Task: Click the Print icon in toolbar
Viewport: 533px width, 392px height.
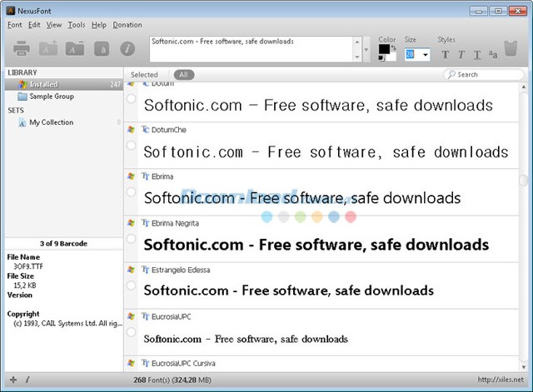Action: 22,51
